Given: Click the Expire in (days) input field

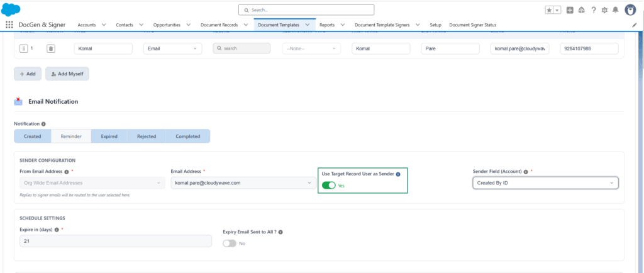Looking at the screenshot, I should point(116,241).
